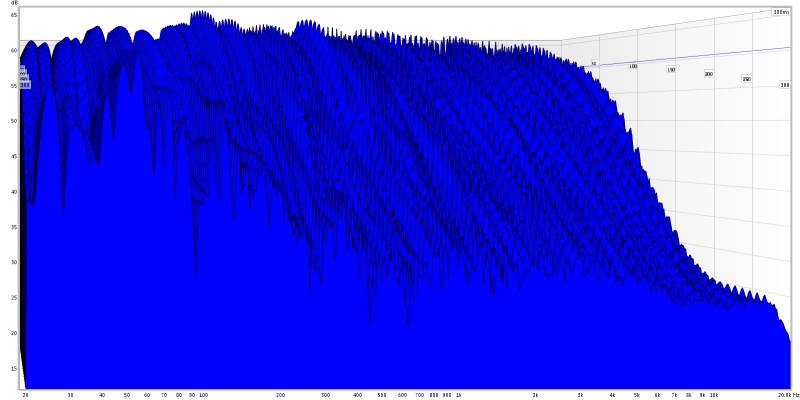Select the 30 dB level axis tick
This screenshot has width=800, height=400.
(14, 262)
